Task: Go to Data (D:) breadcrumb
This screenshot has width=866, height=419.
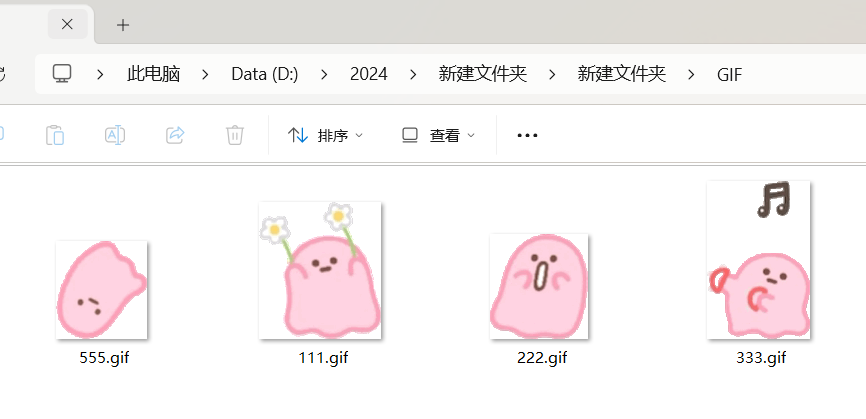Action: pos(265,74)
